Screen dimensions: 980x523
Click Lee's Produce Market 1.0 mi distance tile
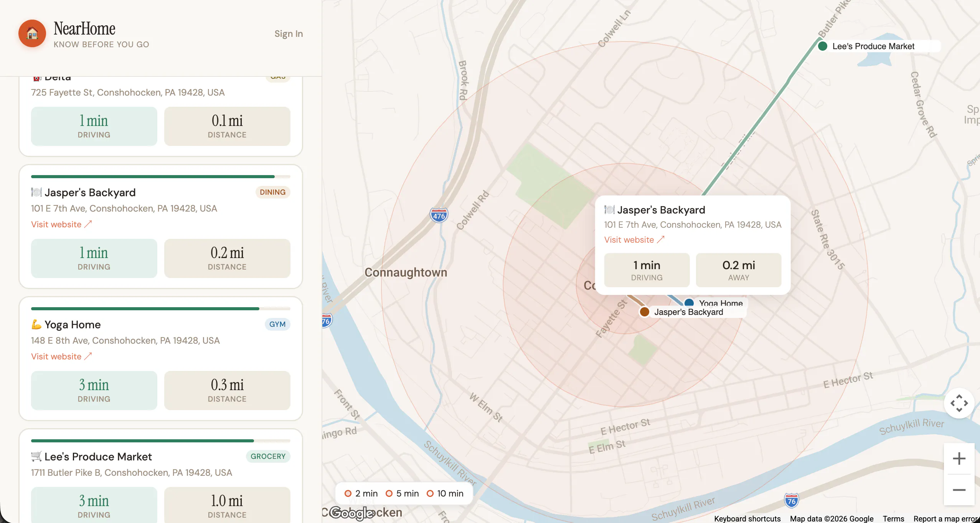pos(227,505)
